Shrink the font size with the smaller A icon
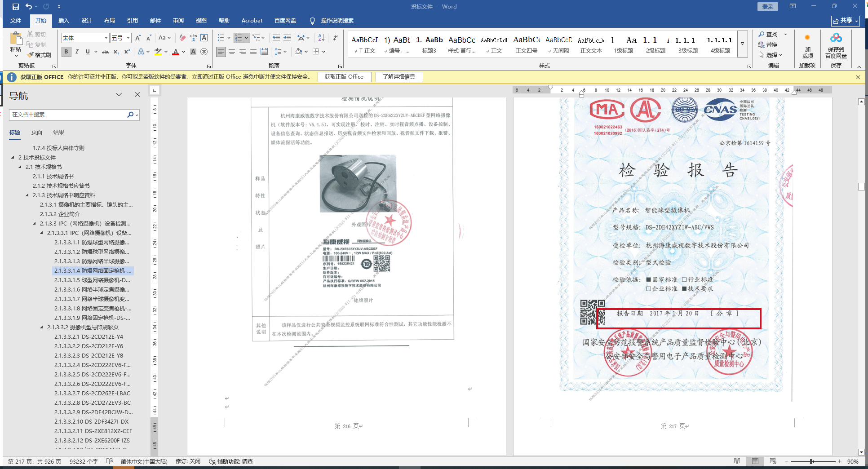This screenshot has width=868, height=469. (x=149, y=38)
